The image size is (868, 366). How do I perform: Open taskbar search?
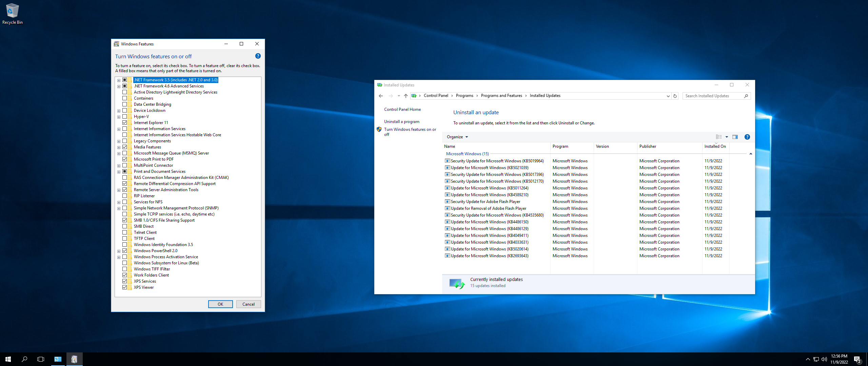[x=24, y=359]
